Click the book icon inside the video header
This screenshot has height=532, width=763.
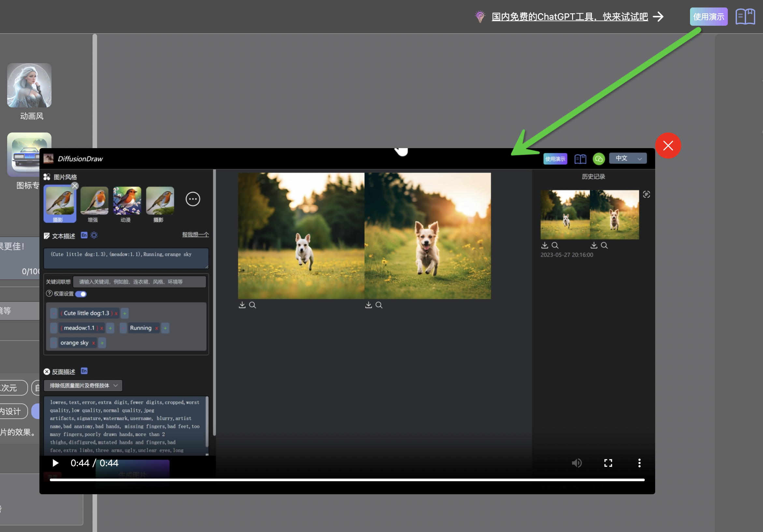(580, 159)
